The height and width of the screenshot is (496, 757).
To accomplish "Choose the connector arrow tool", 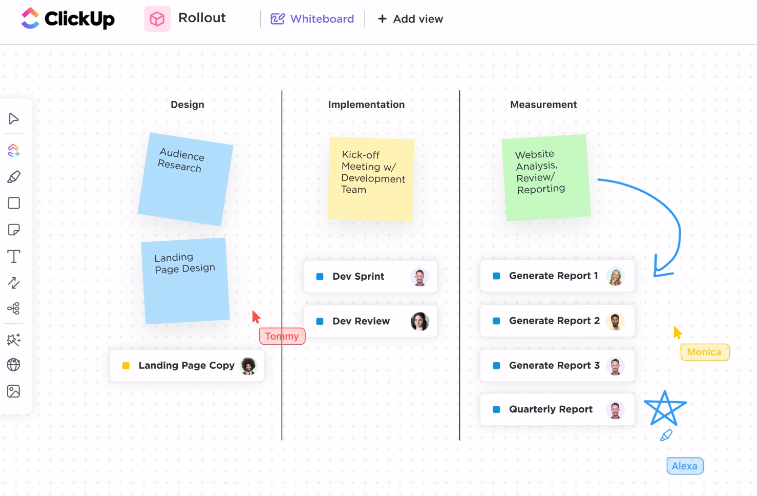I will click(14, 283).
